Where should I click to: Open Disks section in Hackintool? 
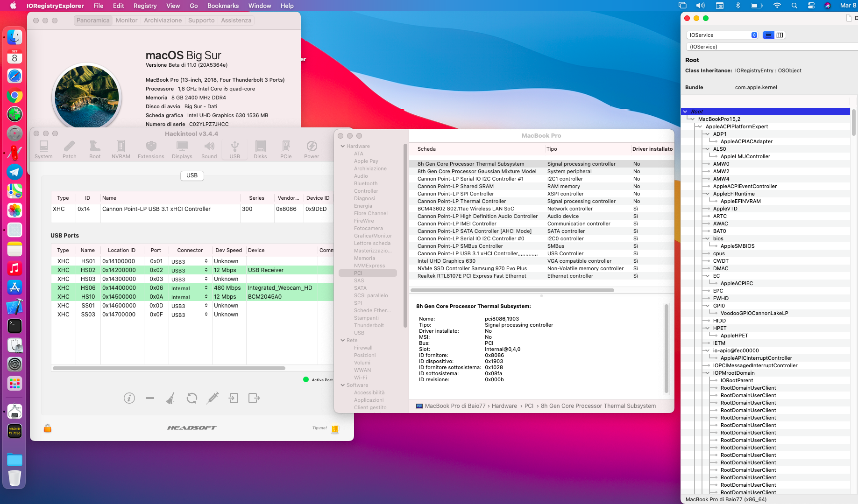(x=260, y=150)
